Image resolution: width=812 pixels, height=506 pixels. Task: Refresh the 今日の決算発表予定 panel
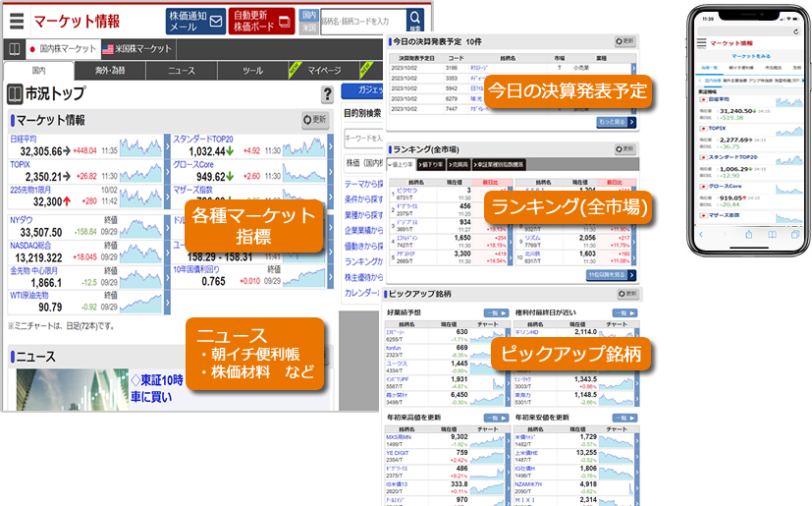(623, 41)
